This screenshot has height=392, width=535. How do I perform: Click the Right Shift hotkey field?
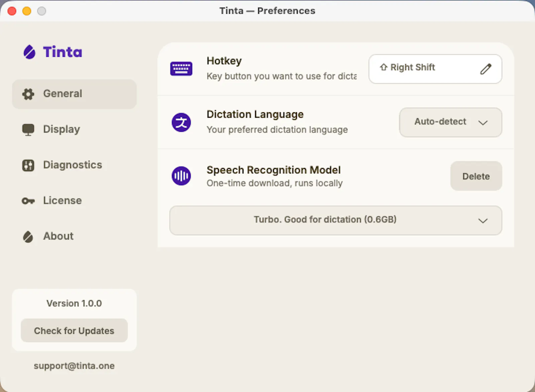[x=435, y=69]
